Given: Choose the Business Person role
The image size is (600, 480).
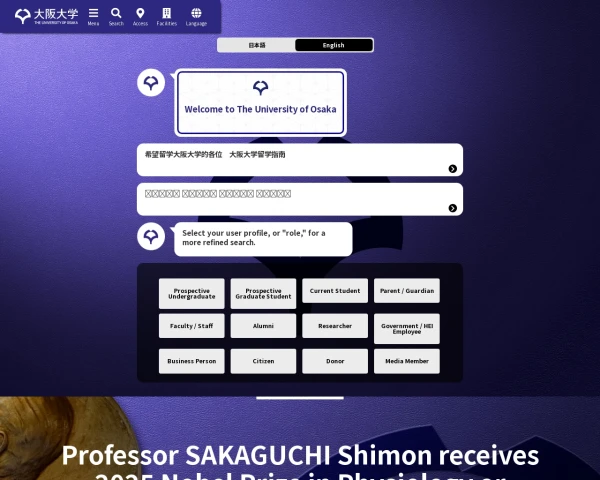Looking at the screenshot, I should (192, 361).
